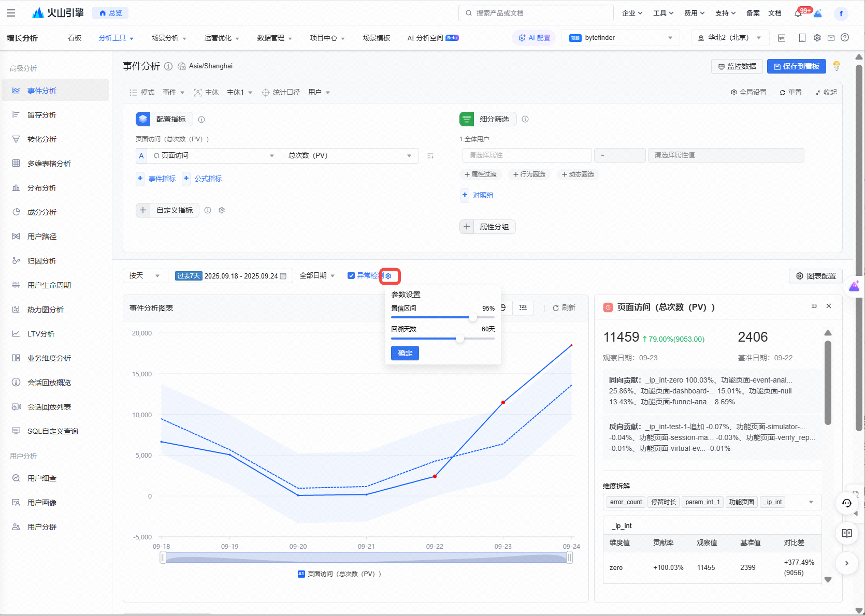The width and height of the screenshot is (865, 616).
Task: Click the 确定 button in parameter settings
Action: (405, 353)
